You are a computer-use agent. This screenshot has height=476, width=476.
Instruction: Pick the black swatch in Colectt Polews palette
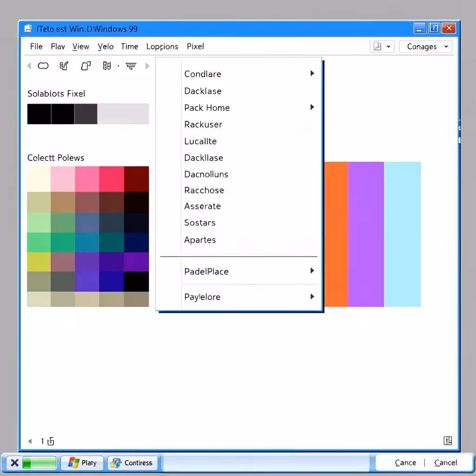point(136,281)
